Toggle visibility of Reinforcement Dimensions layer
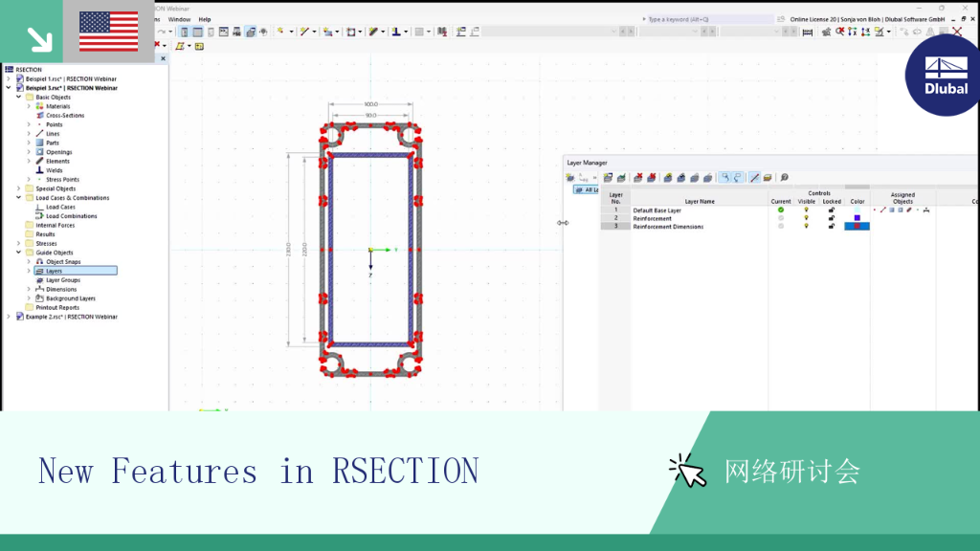This screenshot has height=551, width=980. tap(806, 226)
